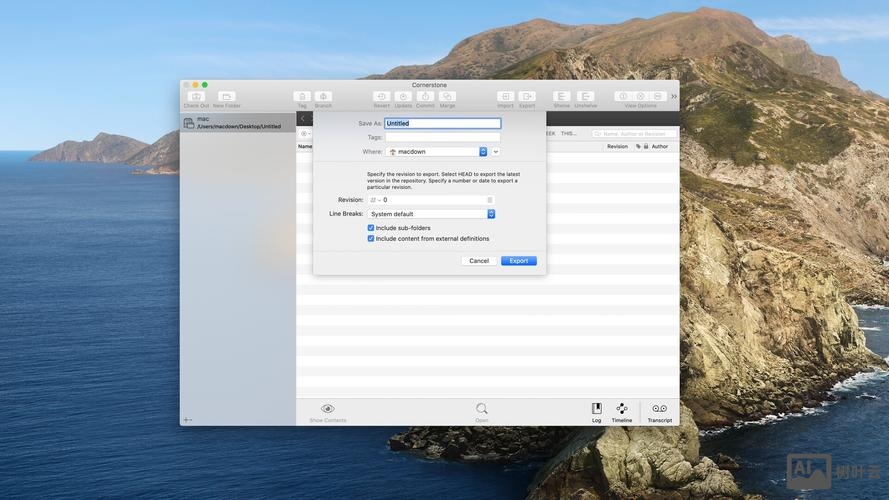Expand the save dialog with chevron button
Viewport: 889px width, 500px height.
[x=496, y=152]
